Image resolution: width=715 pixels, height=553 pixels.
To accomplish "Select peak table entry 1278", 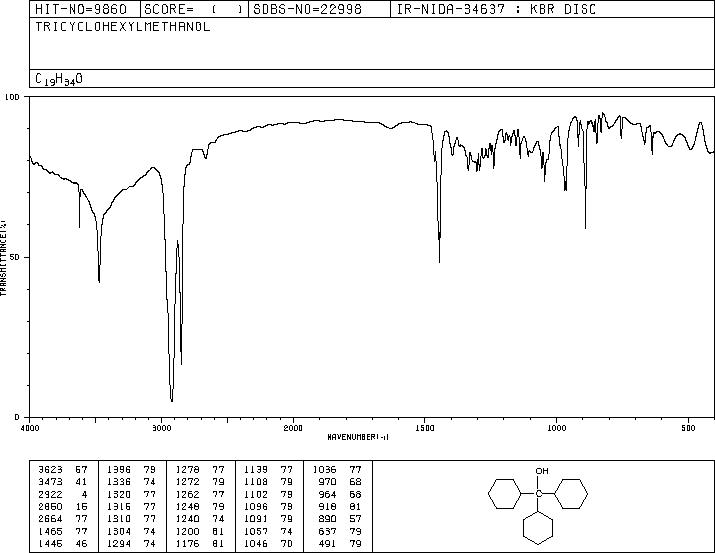I will (x=200, y=470).
